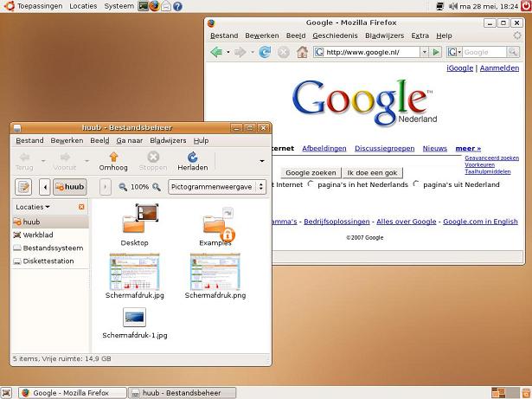Click the zoom in magnifier icon
532x399 pixels.
pyautogui.click(x=157, y=187)
